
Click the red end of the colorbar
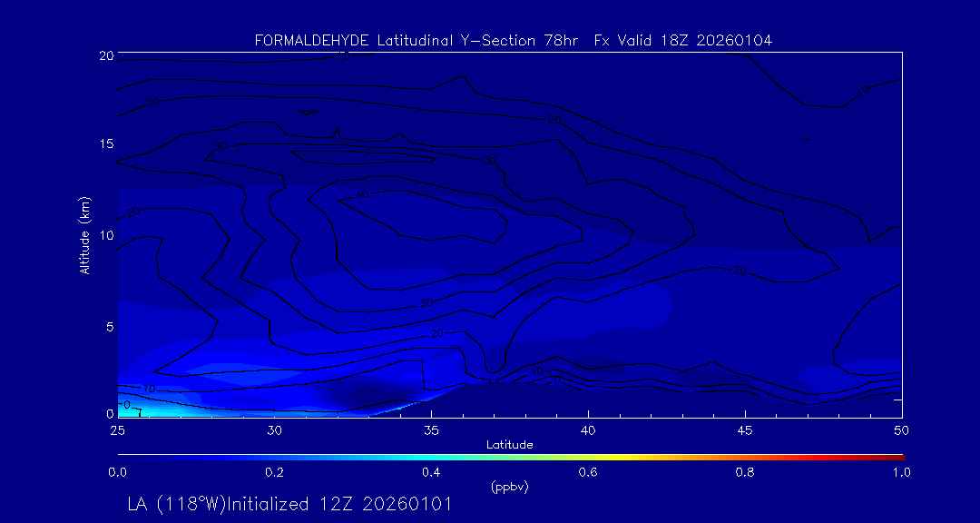(x=894, y=456)
